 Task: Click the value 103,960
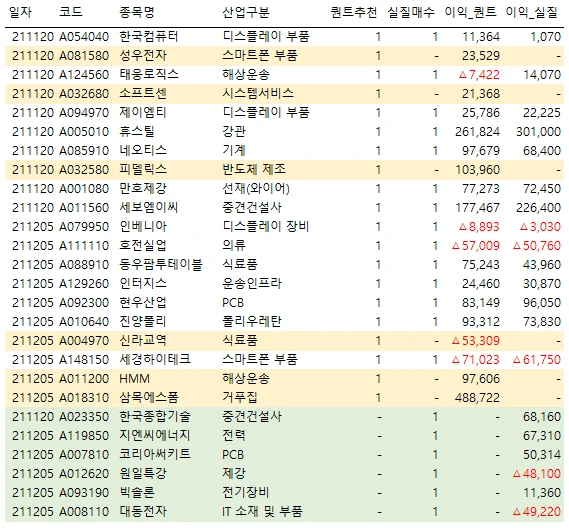pyautogui.click(x=478, y=169)
